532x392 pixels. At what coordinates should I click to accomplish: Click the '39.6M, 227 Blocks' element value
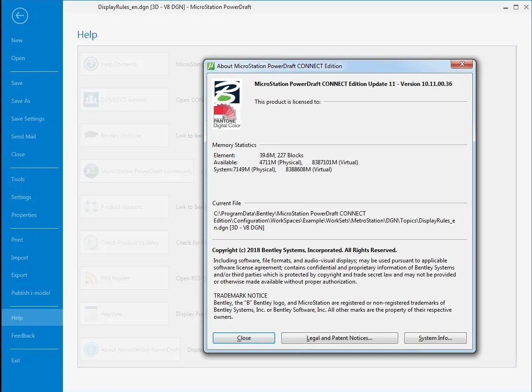coord(281,155)
